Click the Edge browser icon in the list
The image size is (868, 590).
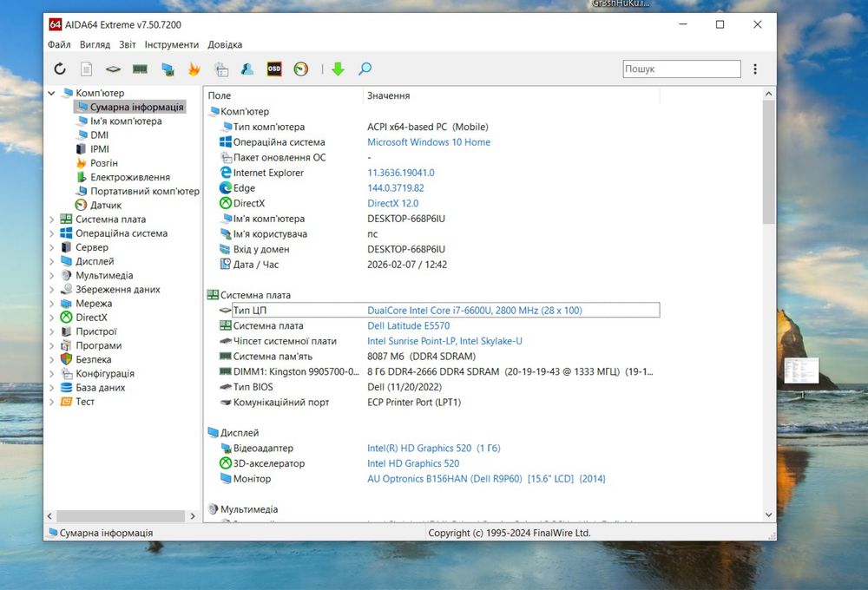click(226, 187)
